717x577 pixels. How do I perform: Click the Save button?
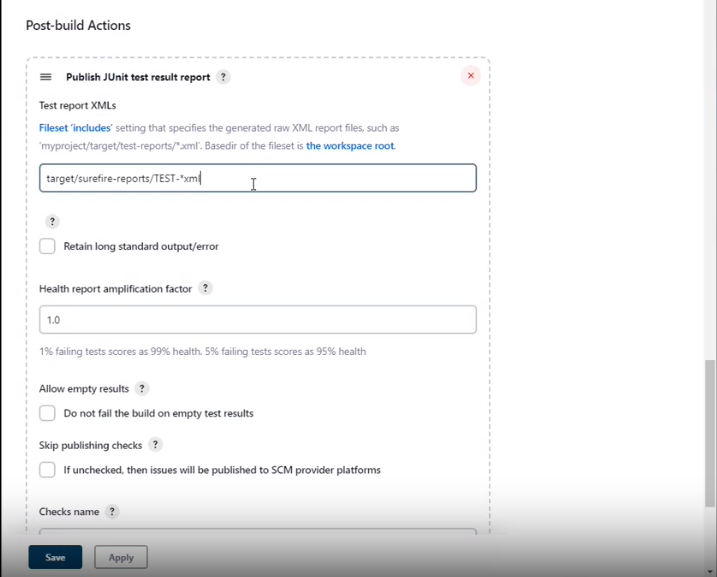point(55,557)
